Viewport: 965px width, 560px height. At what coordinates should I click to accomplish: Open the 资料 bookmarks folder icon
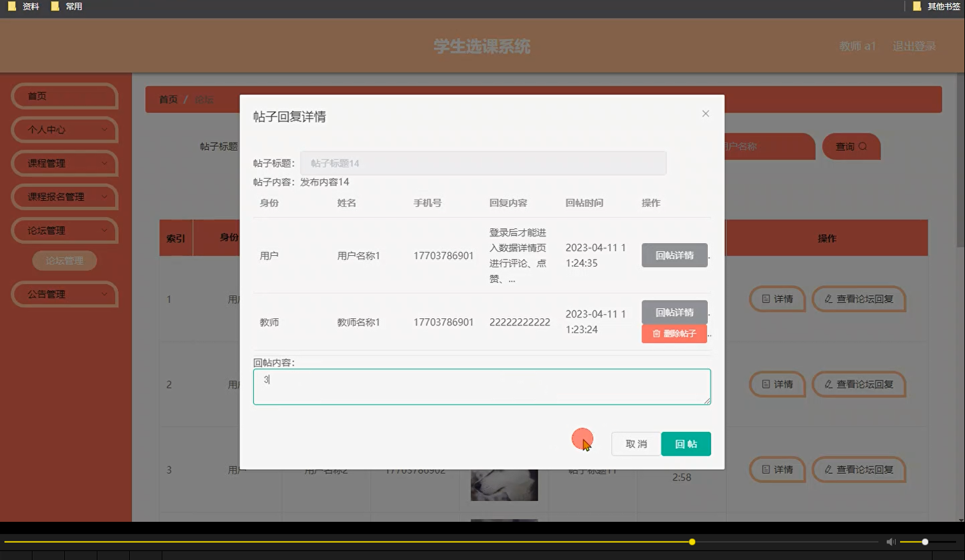pyautogui.click(x=11, y=6)
